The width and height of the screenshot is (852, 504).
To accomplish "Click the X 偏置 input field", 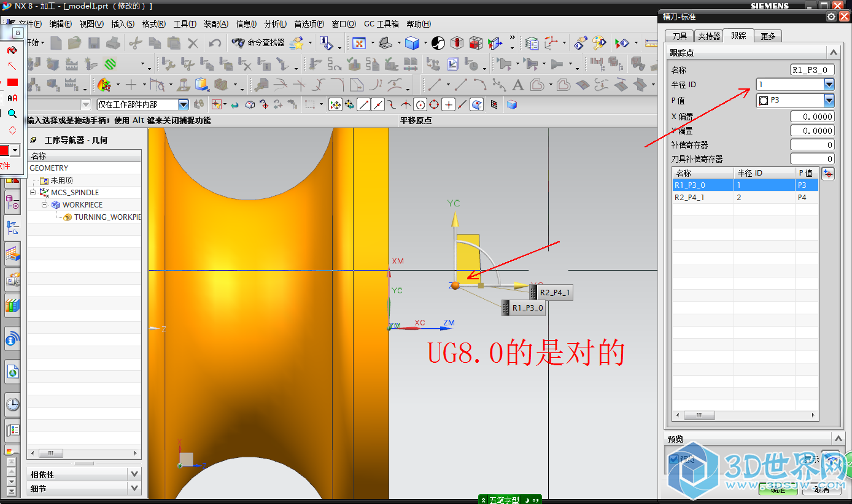I will 812,116.
